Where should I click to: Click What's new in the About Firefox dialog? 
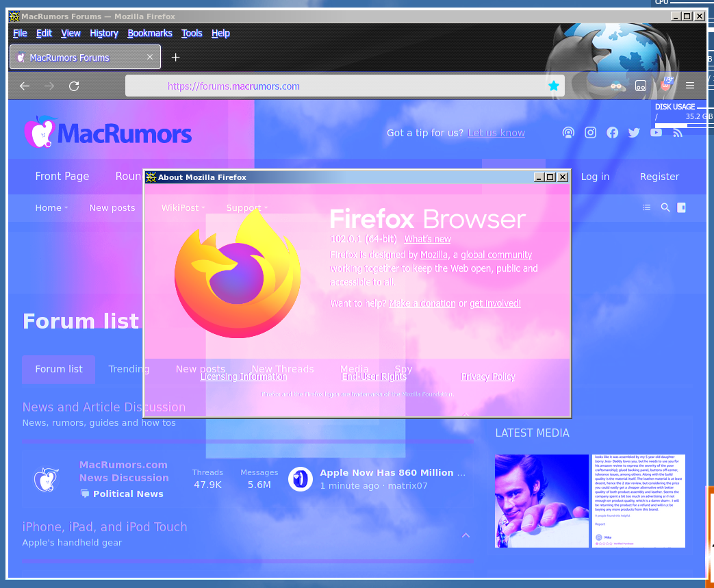(427, 239)
